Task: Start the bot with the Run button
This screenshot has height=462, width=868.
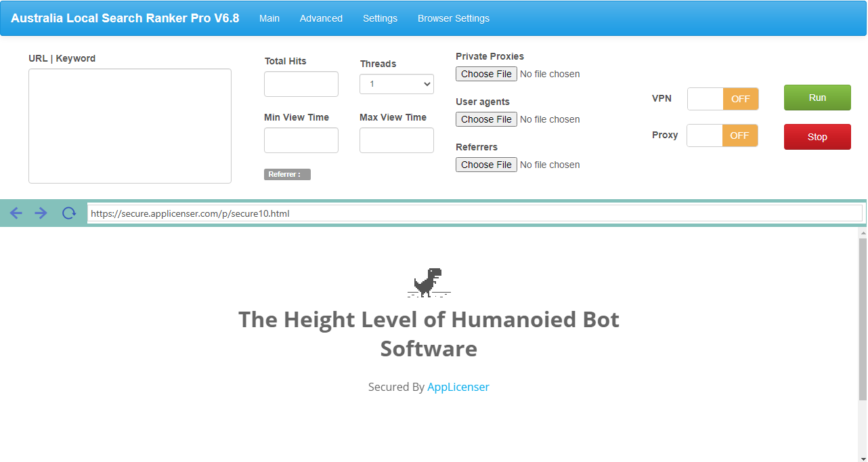Action: click(817, 98)
